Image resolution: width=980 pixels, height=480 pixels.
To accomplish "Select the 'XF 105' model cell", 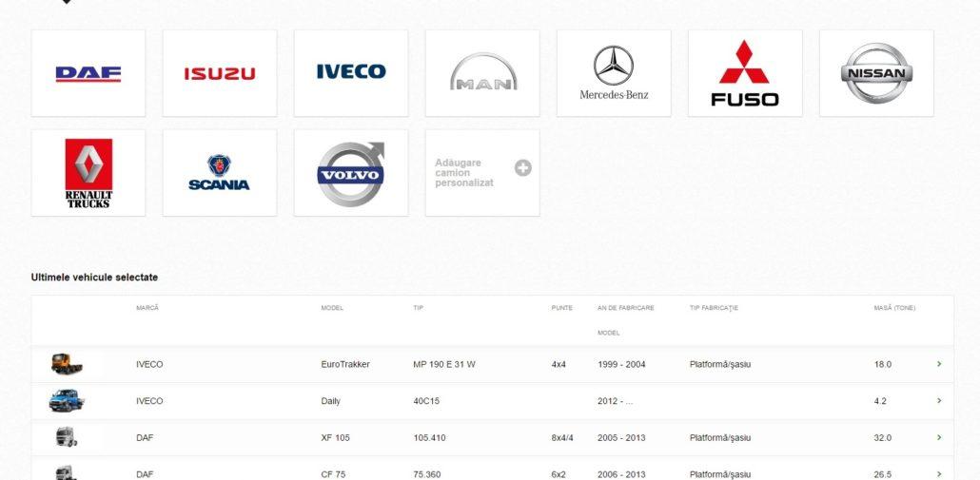I will (335, 438).
